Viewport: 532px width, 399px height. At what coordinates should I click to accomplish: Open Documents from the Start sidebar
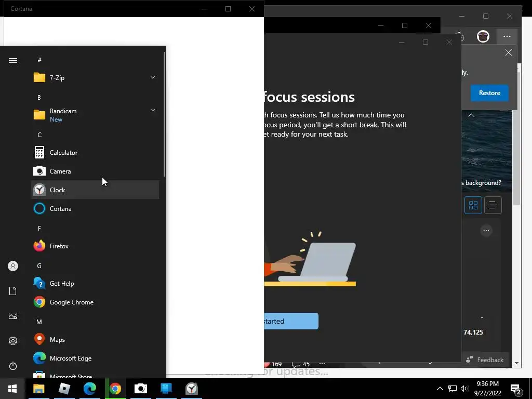click(x=13, y=291)
